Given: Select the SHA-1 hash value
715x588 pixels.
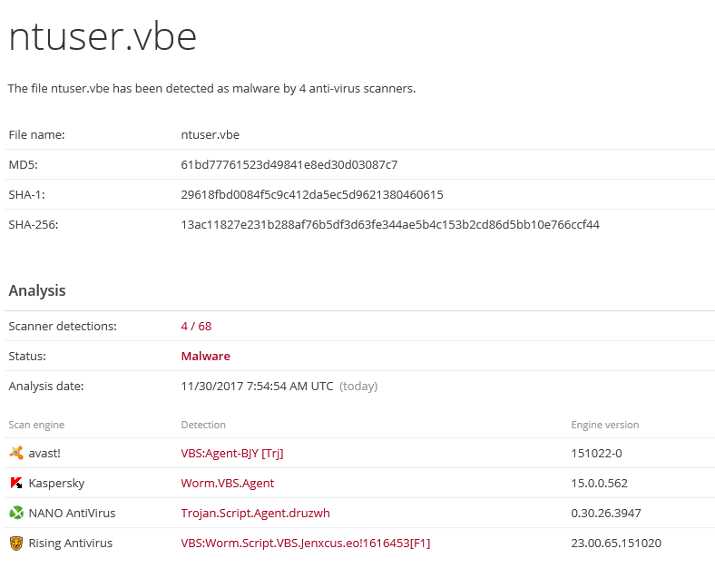Looking at the screenshot, I should click(x=312, y=194).
